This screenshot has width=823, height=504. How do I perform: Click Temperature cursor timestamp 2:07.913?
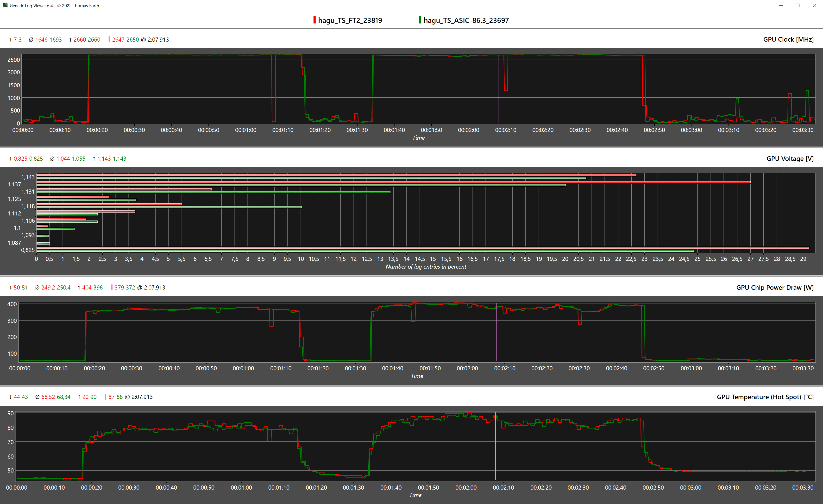coord(142,397)
